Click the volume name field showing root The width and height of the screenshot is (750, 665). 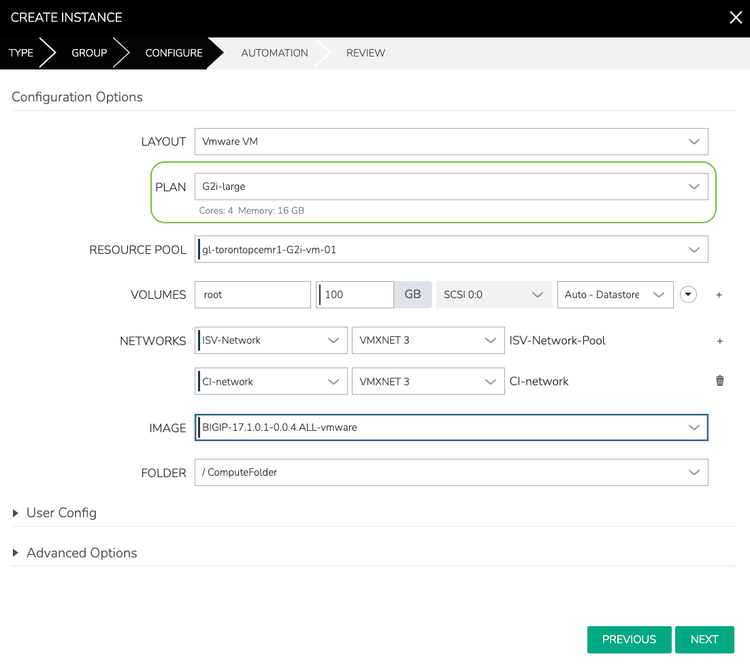[253, 295]
